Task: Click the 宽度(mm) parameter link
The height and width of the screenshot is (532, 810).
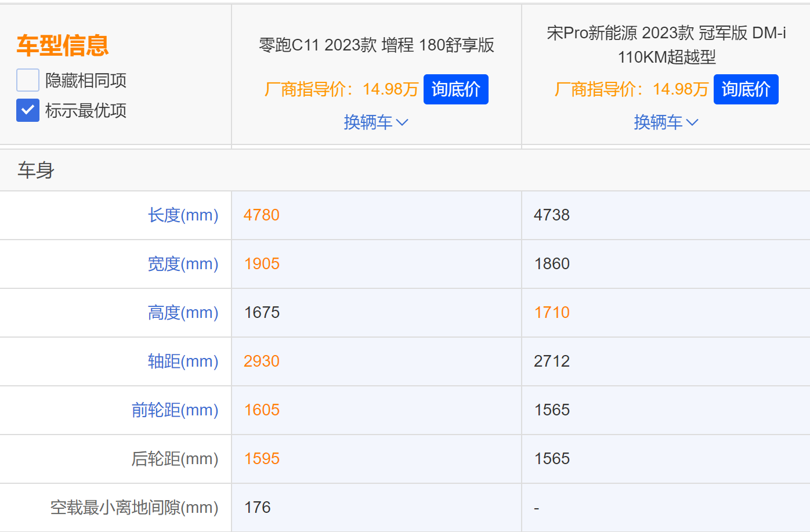Action: point(183,264)
